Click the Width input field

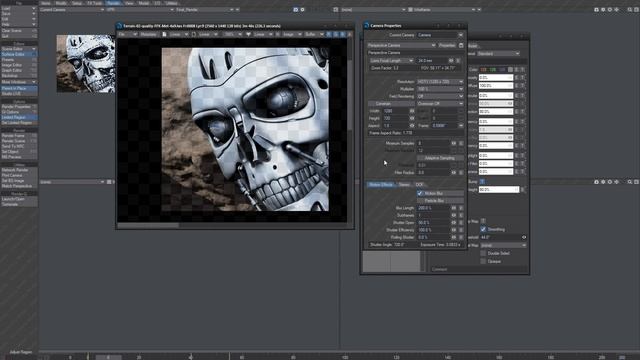pos(395,111)
